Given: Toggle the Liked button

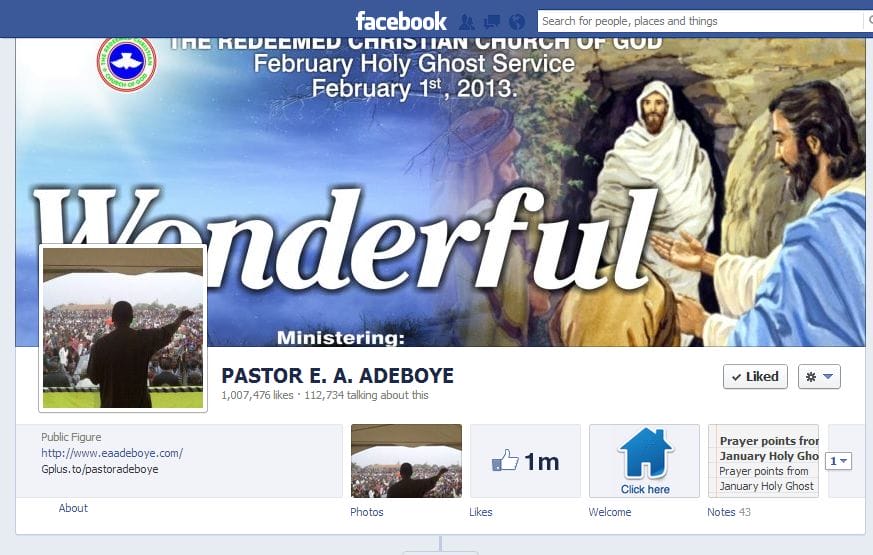Looking at the screenshot, I should [x=756, y=377].
